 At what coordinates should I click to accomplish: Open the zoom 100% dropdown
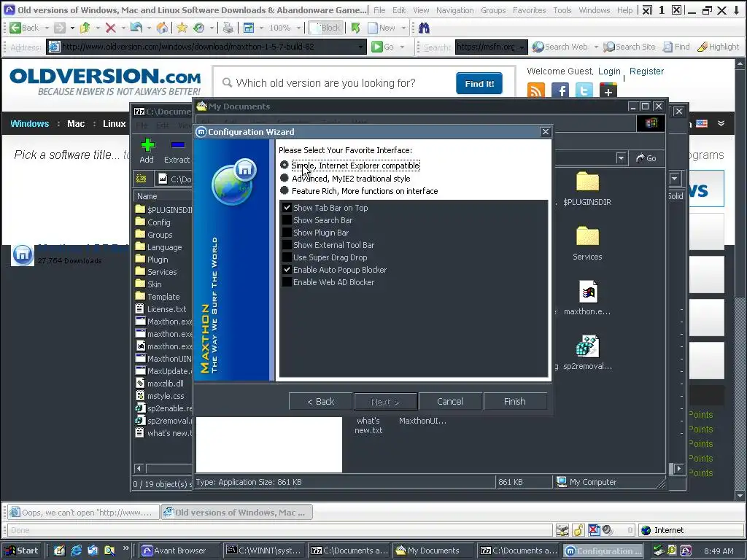[298, 28]
